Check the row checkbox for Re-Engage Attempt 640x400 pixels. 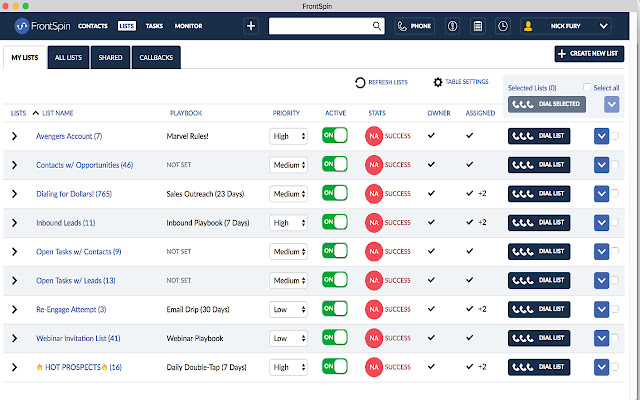tap(615, 309)
